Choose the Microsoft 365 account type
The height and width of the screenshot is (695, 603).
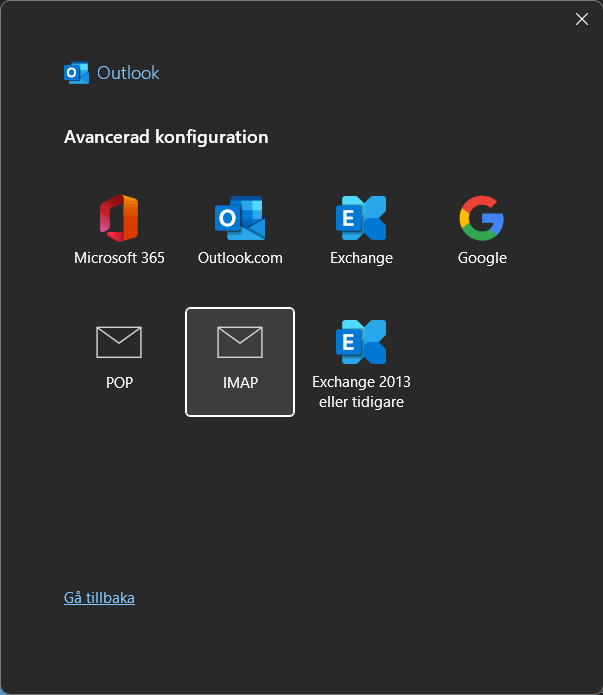(119, 230)
